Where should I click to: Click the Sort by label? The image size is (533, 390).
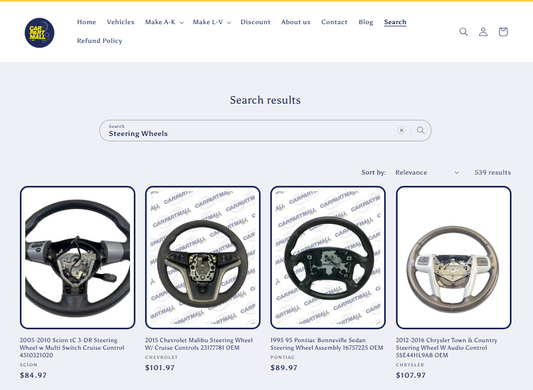(374, 173)
